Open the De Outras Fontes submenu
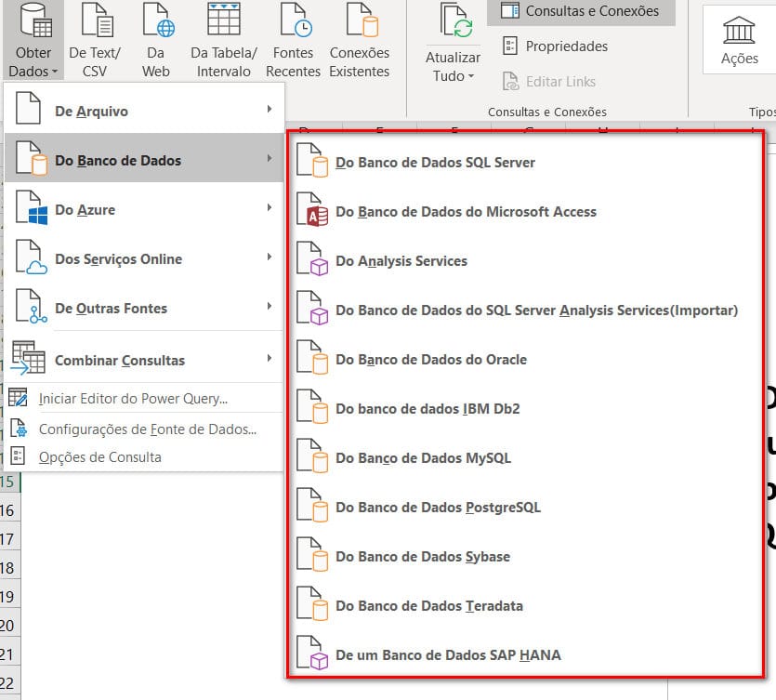776x700 pixels. [144, 307]
